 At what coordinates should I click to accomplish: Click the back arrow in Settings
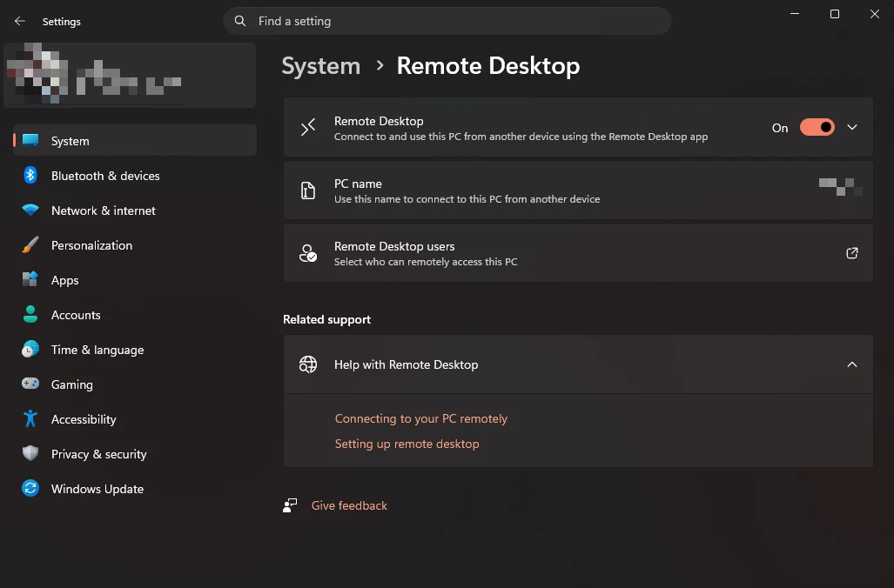point(19,21)
